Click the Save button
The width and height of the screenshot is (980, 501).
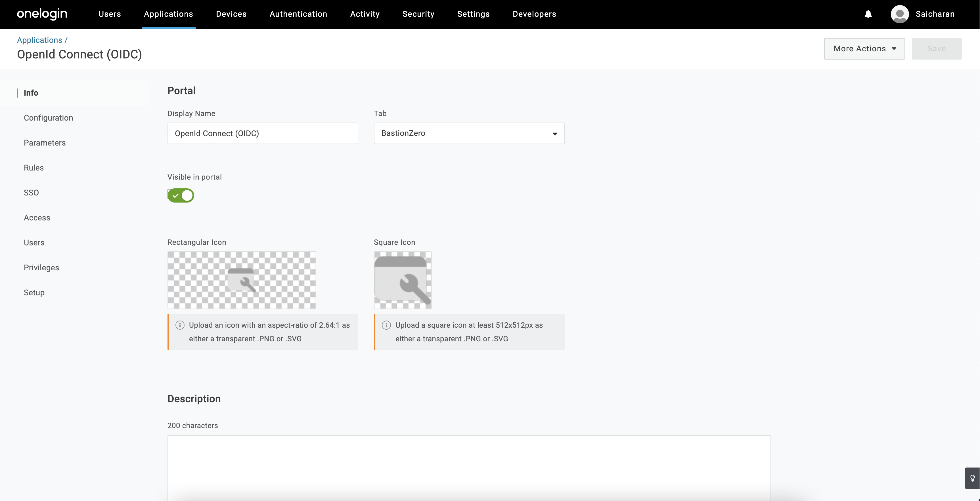[x=937, y=49]
